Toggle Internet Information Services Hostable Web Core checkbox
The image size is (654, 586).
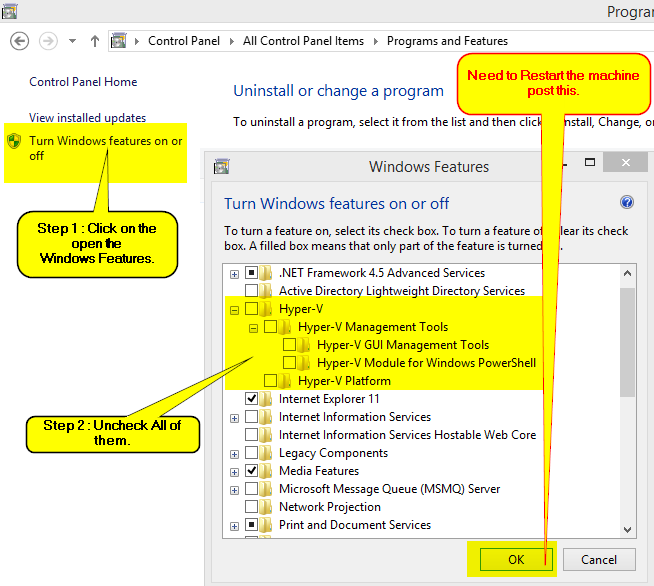coord(251,434)
